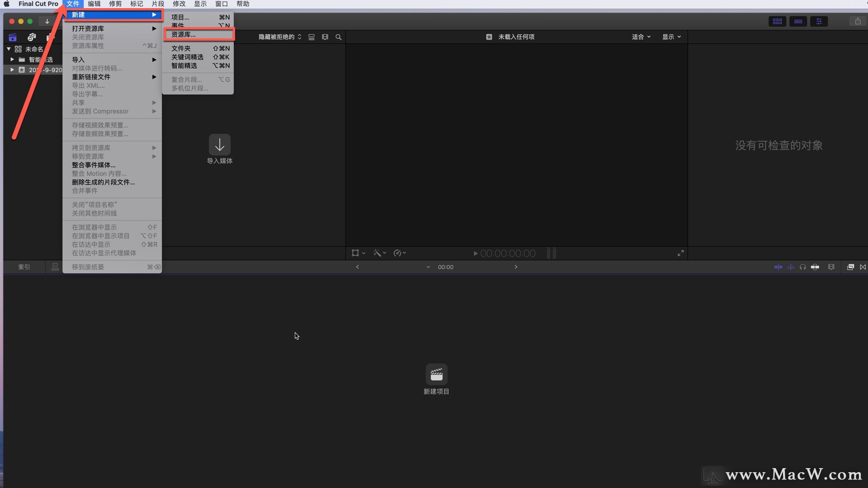Viewport: 868px width, 488px height.
Task: Click the 索引 index button
Action: [x=24, y=267]
